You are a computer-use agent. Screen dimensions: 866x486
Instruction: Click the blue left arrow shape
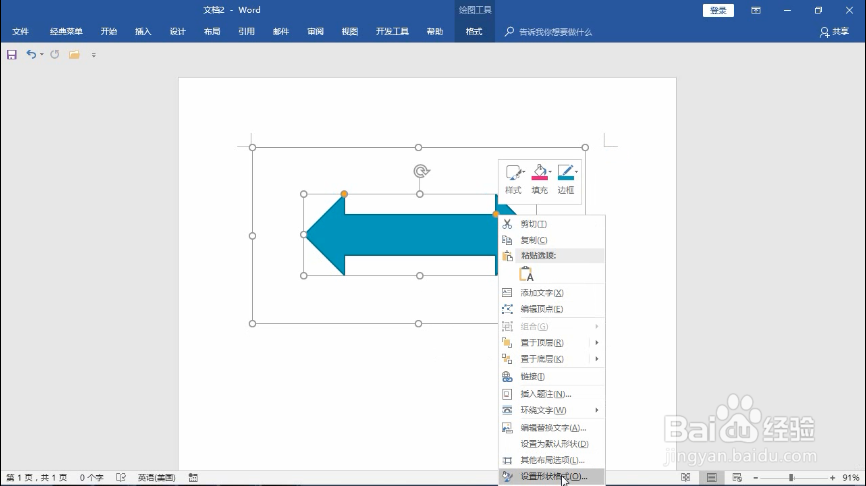(403, 235)
